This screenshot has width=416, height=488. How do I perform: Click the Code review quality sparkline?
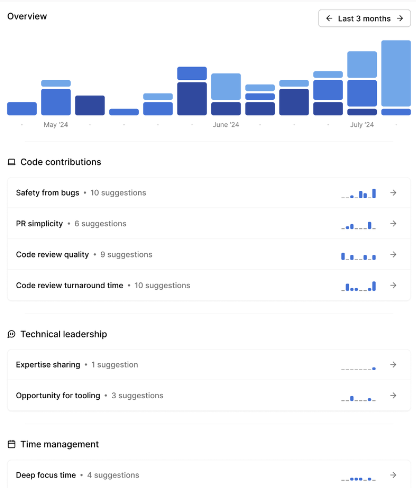359,256
